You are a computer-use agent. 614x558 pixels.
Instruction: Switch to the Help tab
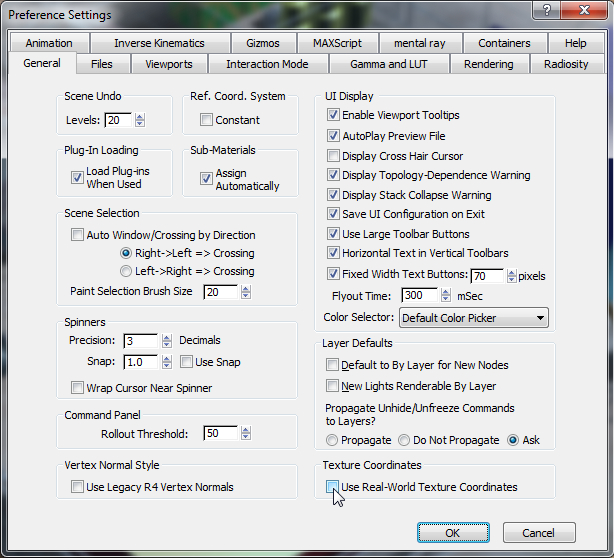point(576,43)
